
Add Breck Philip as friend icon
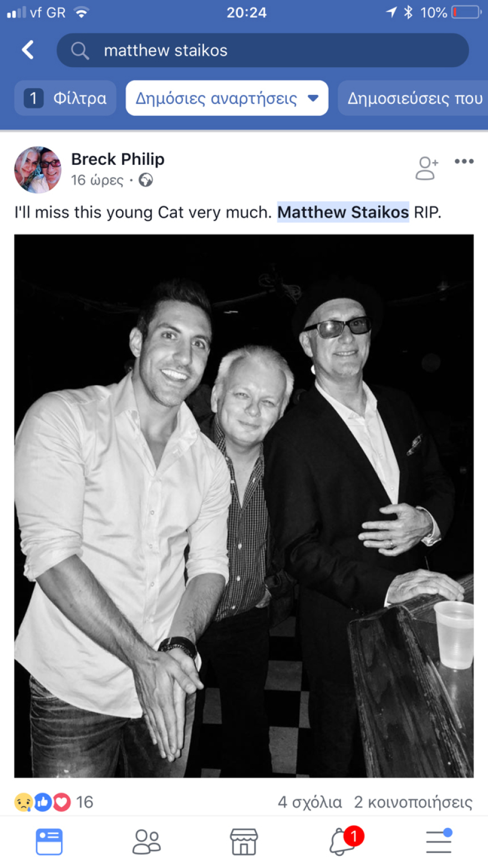(426, 168)
